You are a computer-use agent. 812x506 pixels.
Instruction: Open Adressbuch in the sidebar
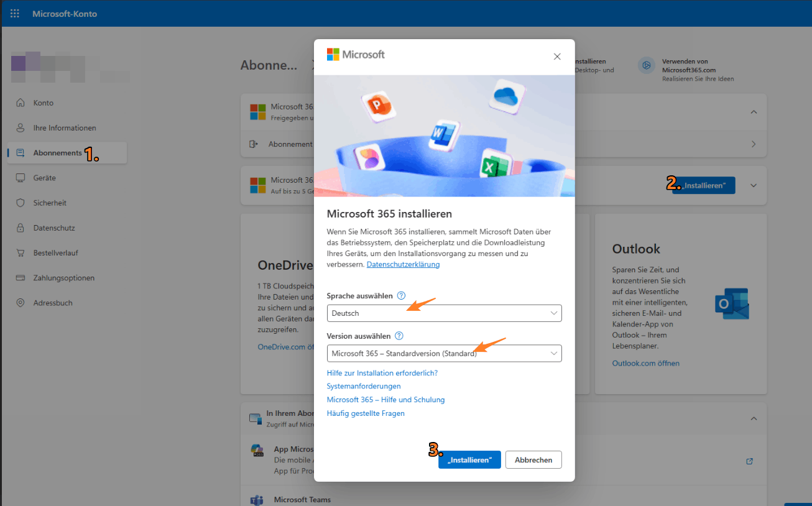click(x=53, y=303)
